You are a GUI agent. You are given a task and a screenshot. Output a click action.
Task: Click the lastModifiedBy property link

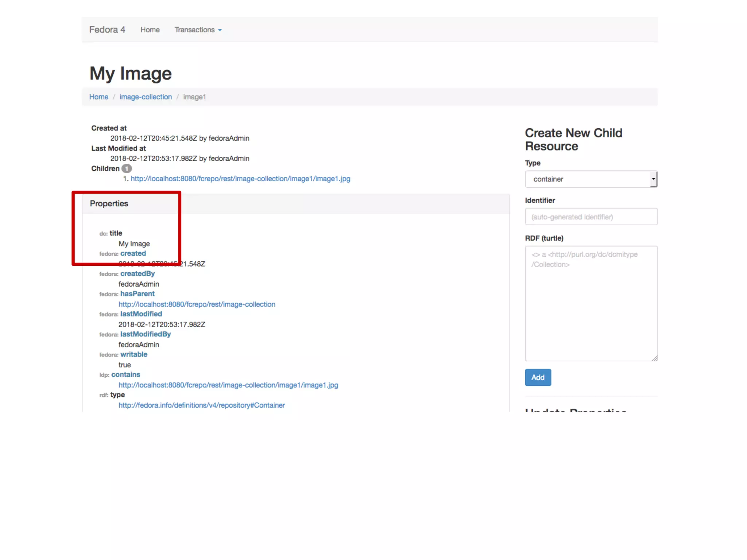(145, 334)
